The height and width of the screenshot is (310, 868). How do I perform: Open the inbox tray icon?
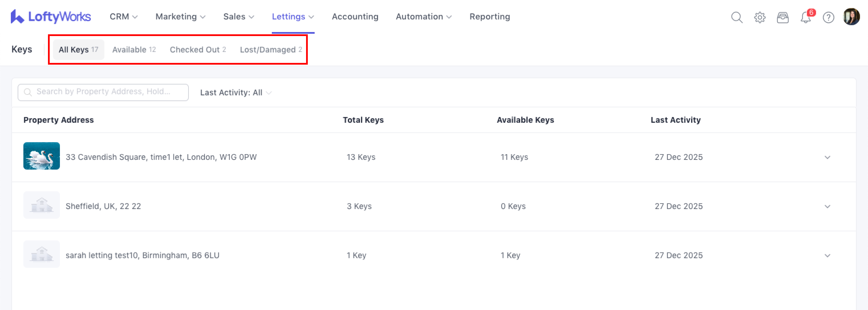(782, 17)
